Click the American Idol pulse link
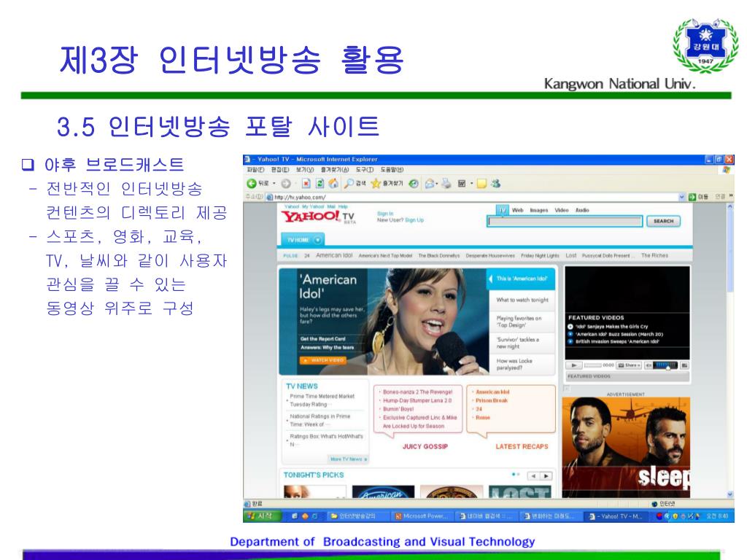This screenshot has width=747, height=560. click(334, 256)
